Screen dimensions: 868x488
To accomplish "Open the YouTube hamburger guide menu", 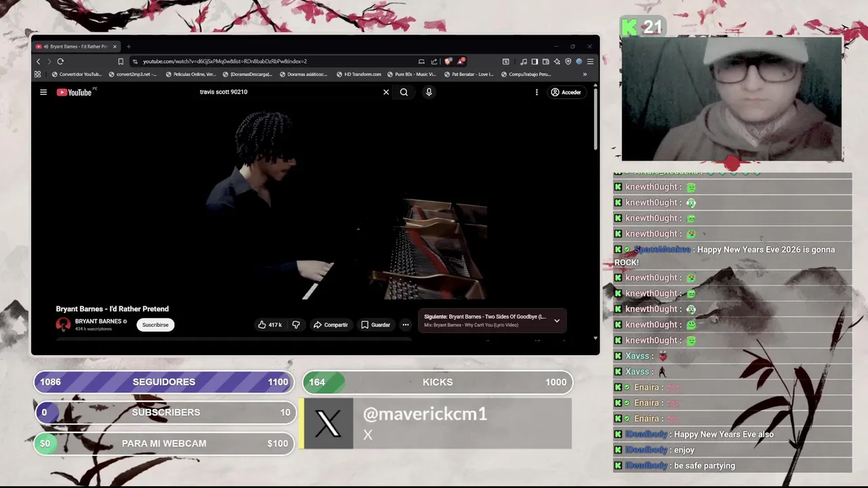I will coord(43,92).
